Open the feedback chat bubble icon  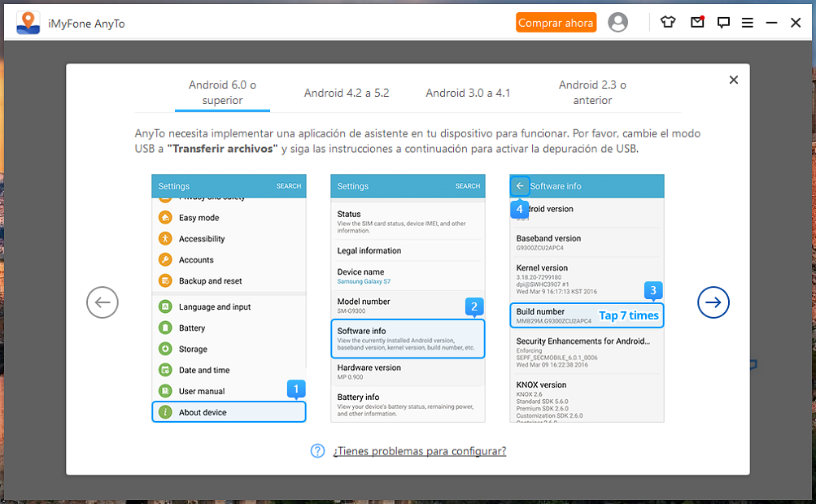(x=722, y=23)
